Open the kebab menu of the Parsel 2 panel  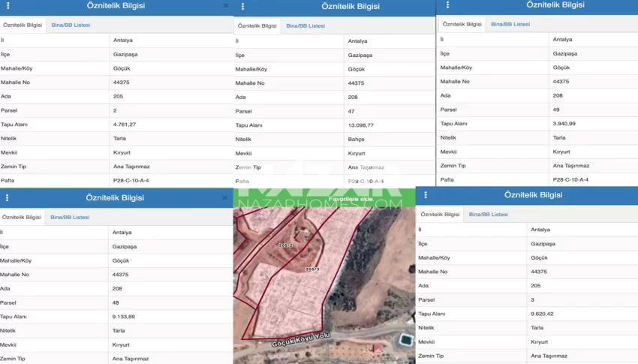[8, 6]
